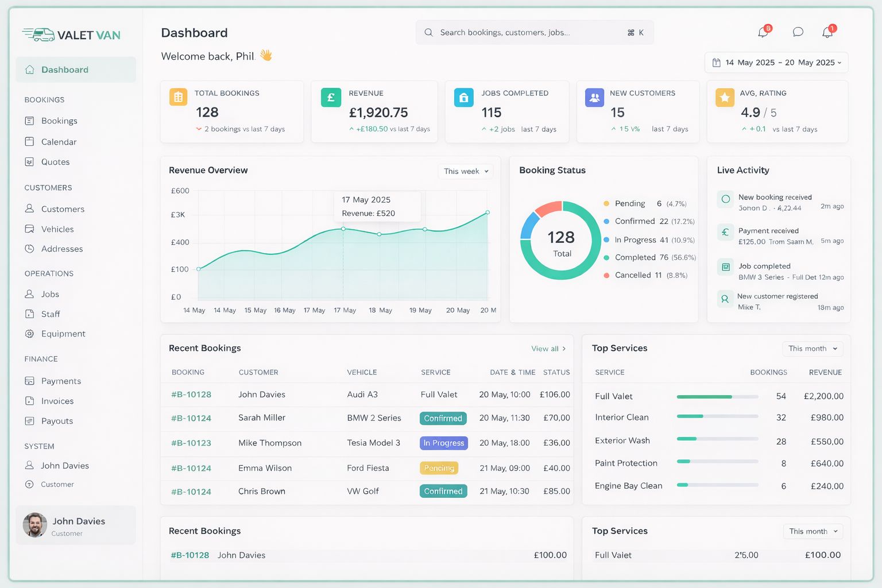
Task: Expand the This week revenue dropdown
Action: (x=466, y=171)
